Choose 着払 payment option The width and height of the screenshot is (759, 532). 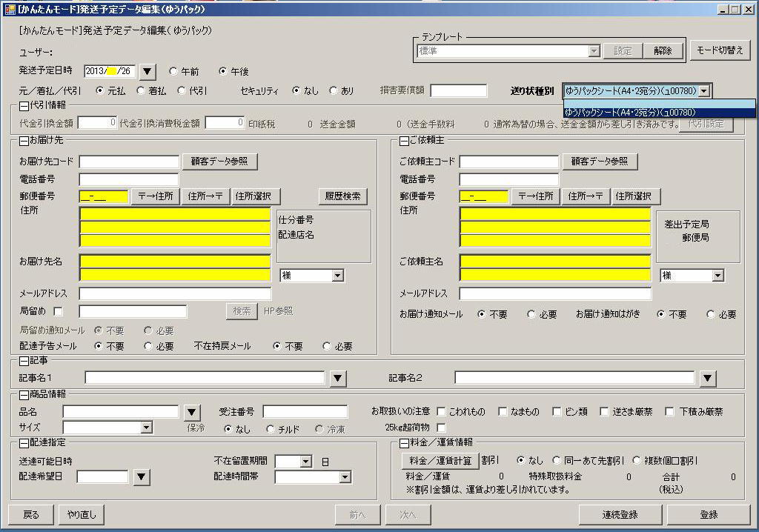tap(140, 90)
